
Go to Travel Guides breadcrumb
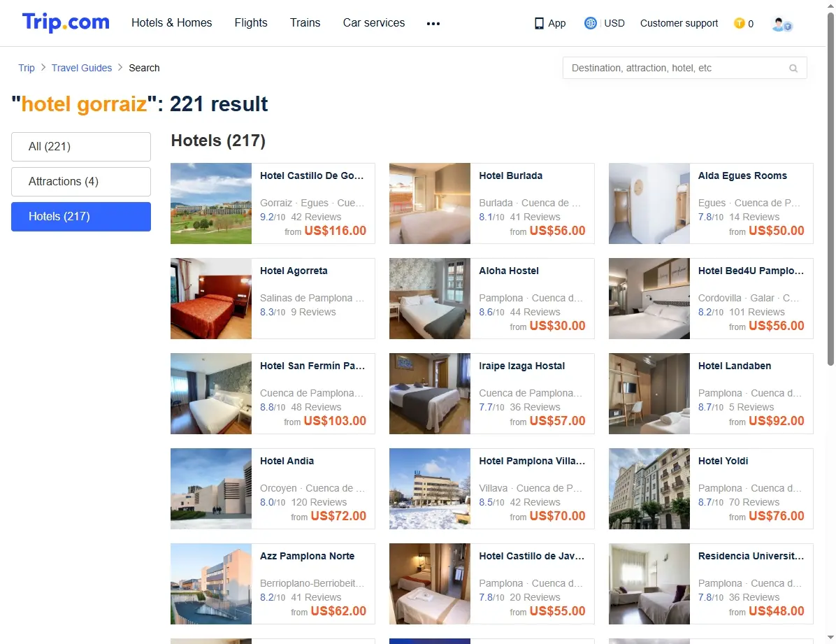[x=82, y=68]
